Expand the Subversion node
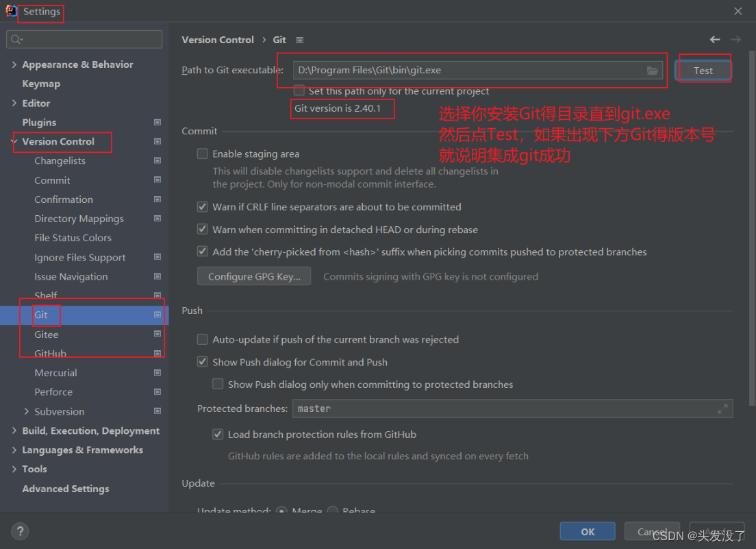Viewport: 756px width, 549px height. pos(26,411)
